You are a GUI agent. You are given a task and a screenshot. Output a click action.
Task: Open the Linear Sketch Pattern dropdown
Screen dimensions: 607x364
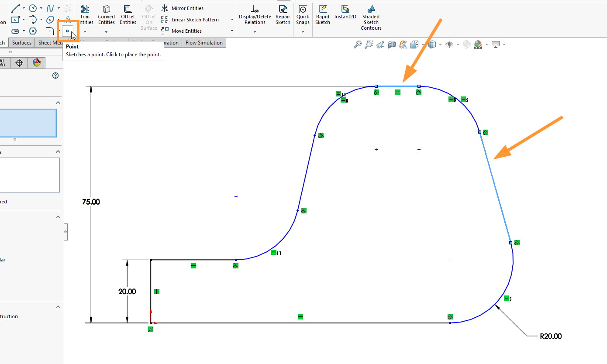(232, 20)
